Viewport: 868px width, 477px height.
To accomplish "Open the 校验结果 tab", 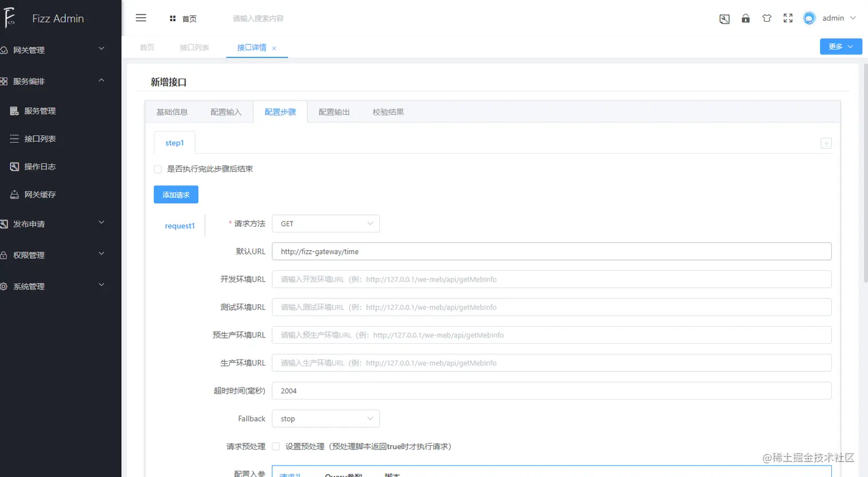I will click(x=388, y=112).
